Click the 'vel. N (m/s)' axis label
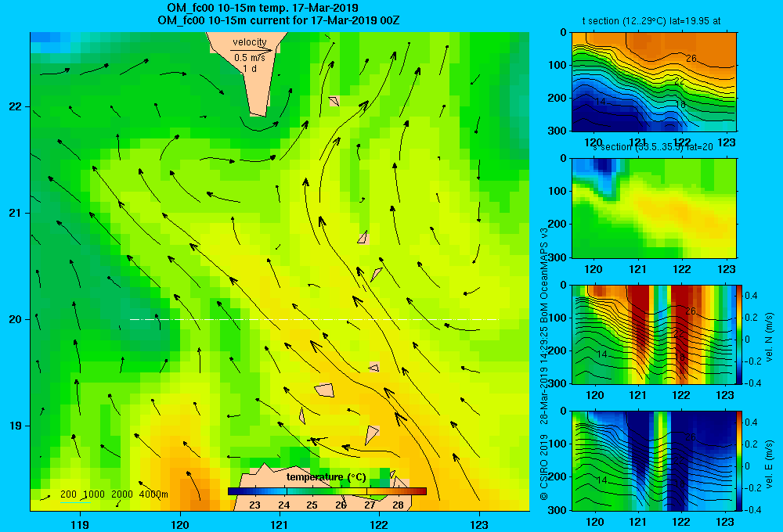Image resolution: width=783 pixels, height=532 pixels. [769, 337]
